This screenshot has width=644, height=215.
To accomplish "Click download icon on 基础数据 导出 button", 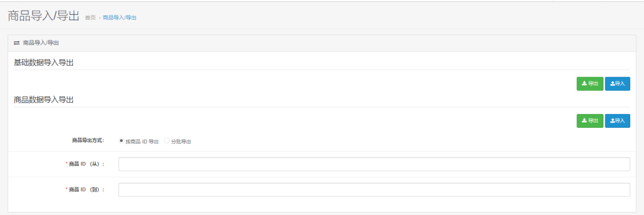I will (x=584, y=84).
